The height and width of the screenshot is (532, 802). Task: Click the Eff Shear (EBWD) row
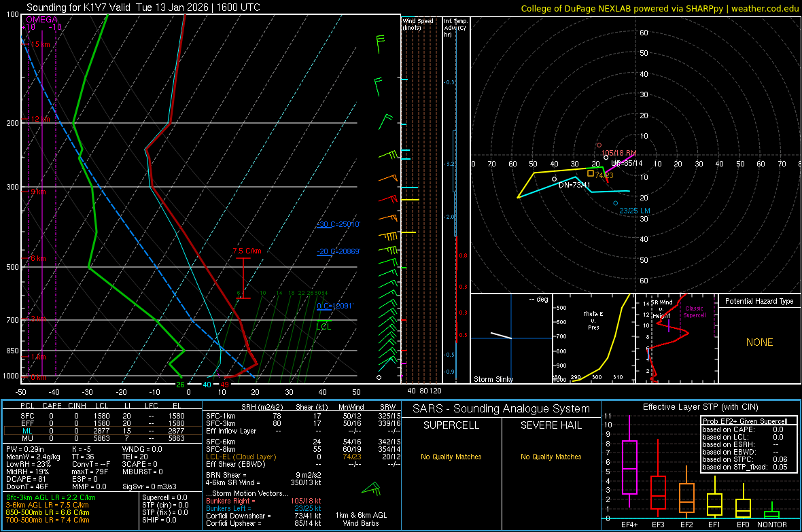(303, 464)
